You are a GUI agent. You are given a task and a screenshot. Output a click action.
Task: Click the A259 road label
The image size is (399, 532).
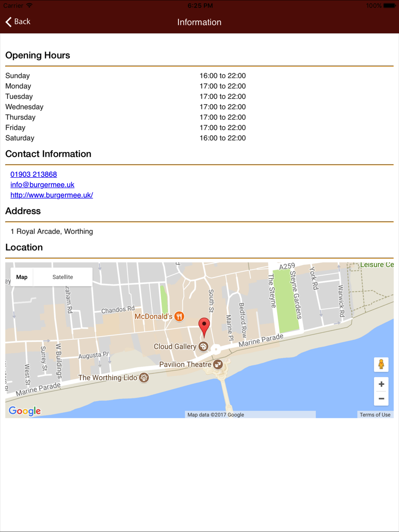point(287,266)
